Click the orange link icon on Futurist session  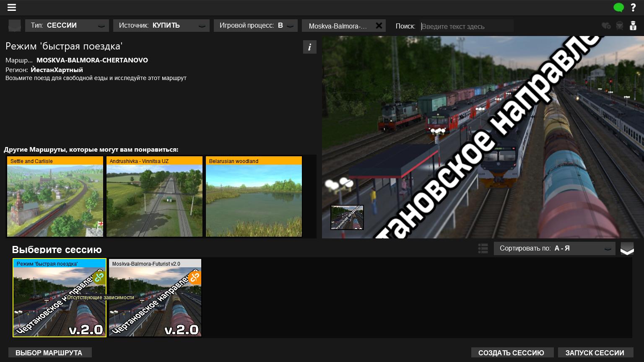click(x=195, y=277)
